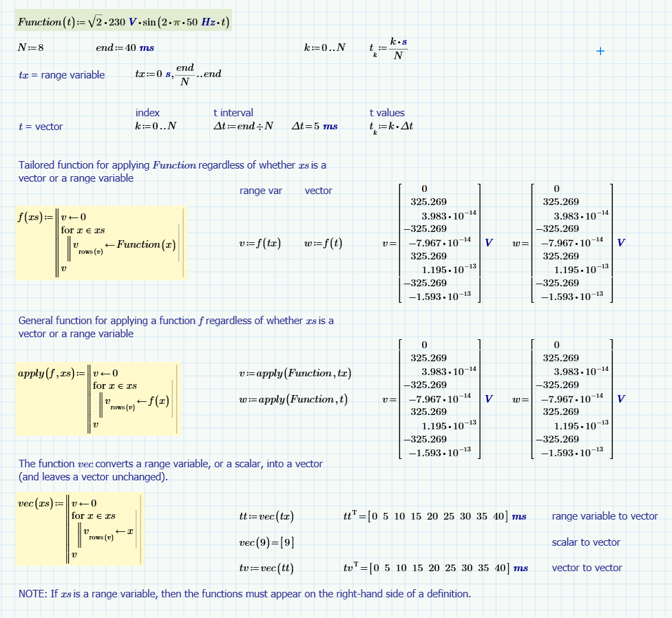Screen dimensions: 672x618
Task: Select the k := 0..N range definition
Action: (324, 49)
